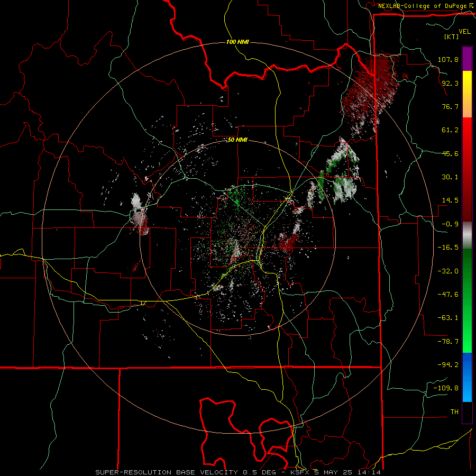The image size is (476, 476).
Task: Click the 61.2 legend value
Action: (x=450, y=130)
